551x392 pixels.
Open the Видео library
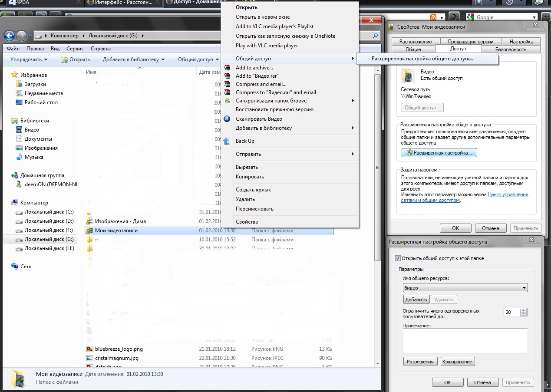[x=32, y=130]
